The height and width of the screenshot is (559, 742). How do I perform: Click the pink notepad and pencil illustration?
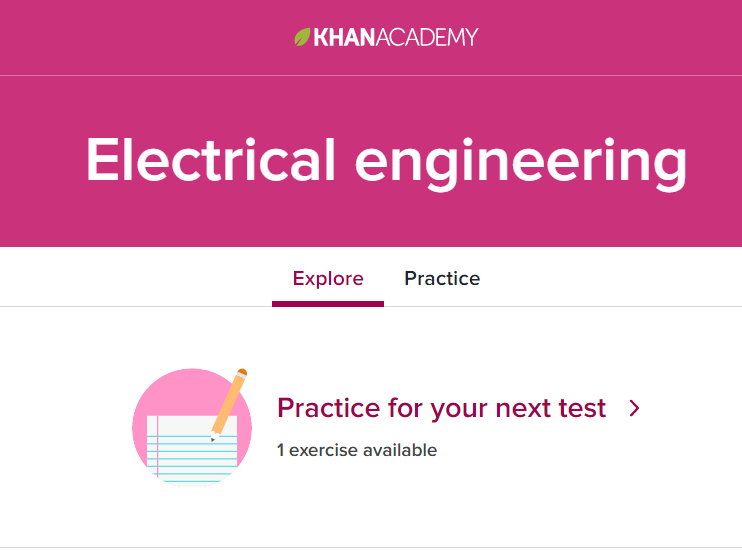[x=192, y=427]
